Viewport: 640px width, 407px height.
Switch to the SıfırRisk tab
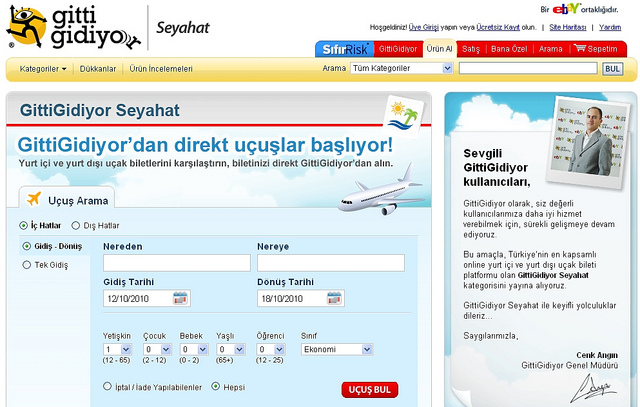[344, 49]
